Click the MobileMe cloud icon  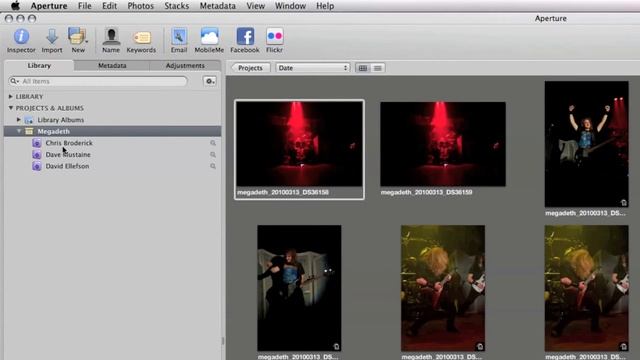[209, 36]
